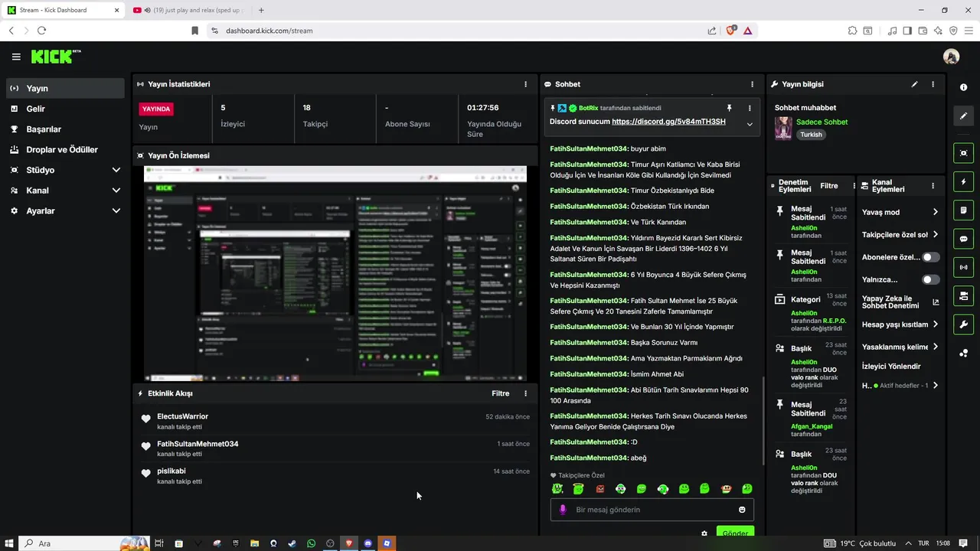Send message with Gönder button

[x=735, y=533]
